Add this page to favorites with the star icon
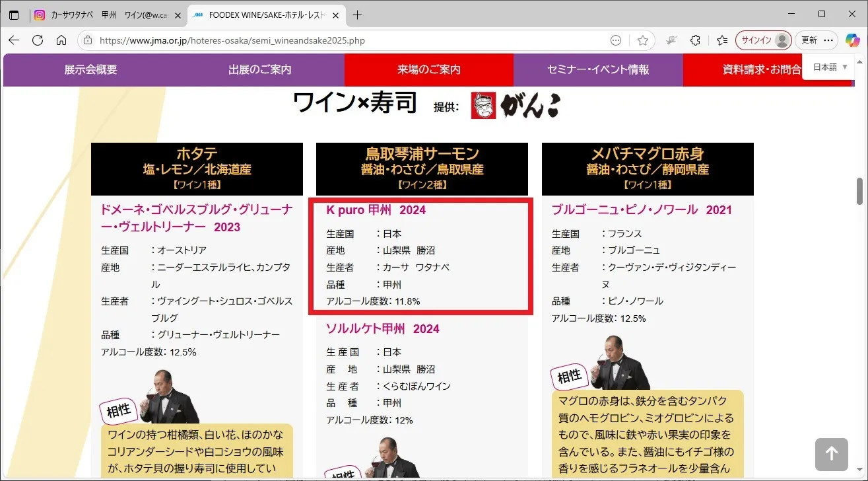 coord(642,40)
